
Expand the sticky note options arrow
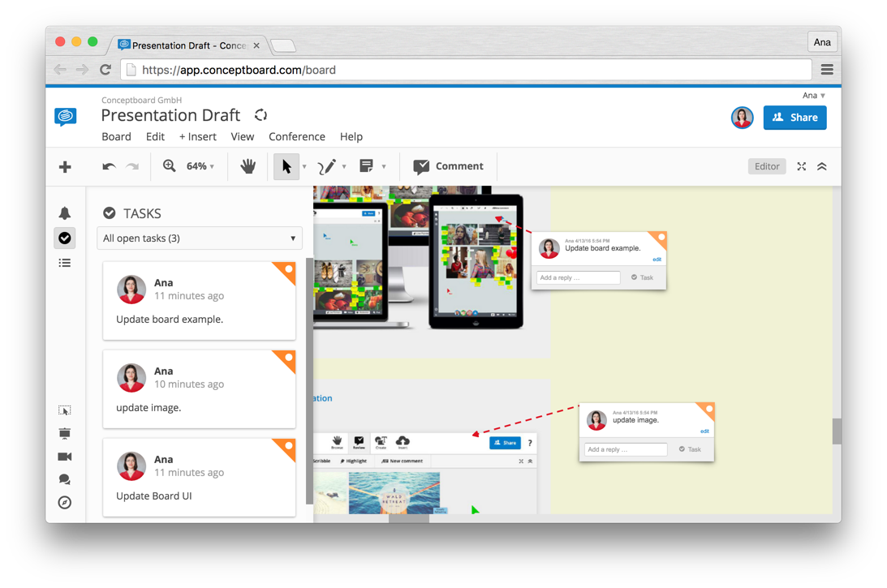384,167
